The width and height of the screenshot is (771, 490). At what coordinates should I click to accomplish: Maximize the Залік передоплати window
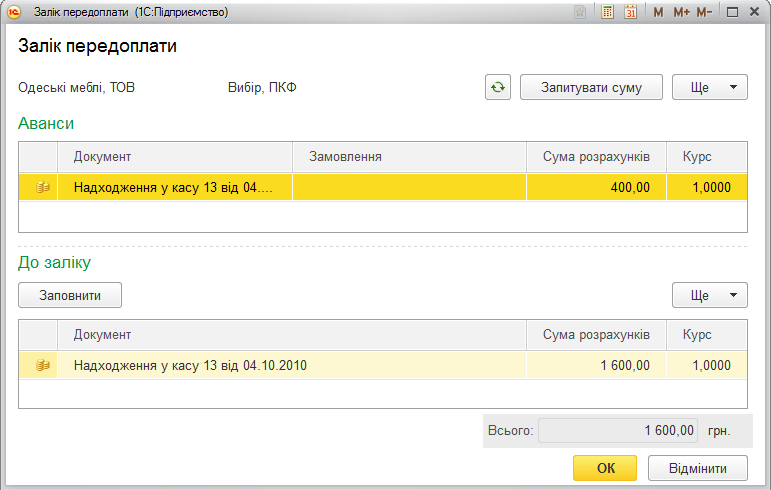click(732, 12)
